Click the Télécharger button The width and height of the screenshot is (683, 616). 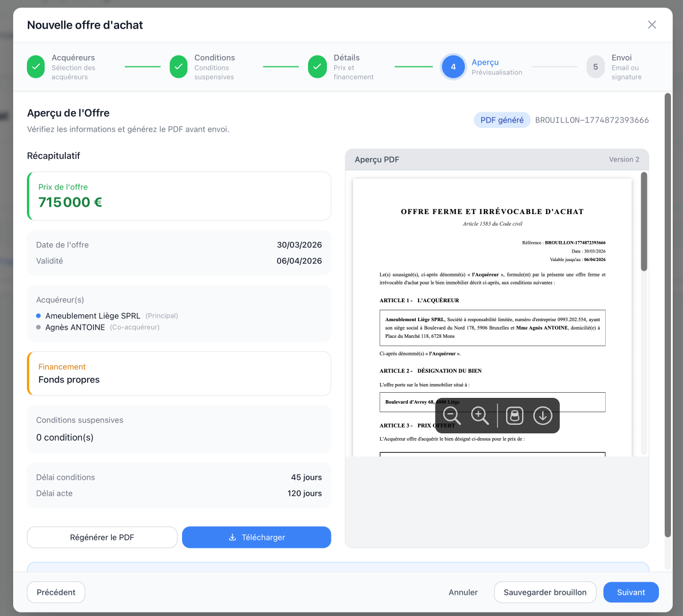tap(256, 537)
